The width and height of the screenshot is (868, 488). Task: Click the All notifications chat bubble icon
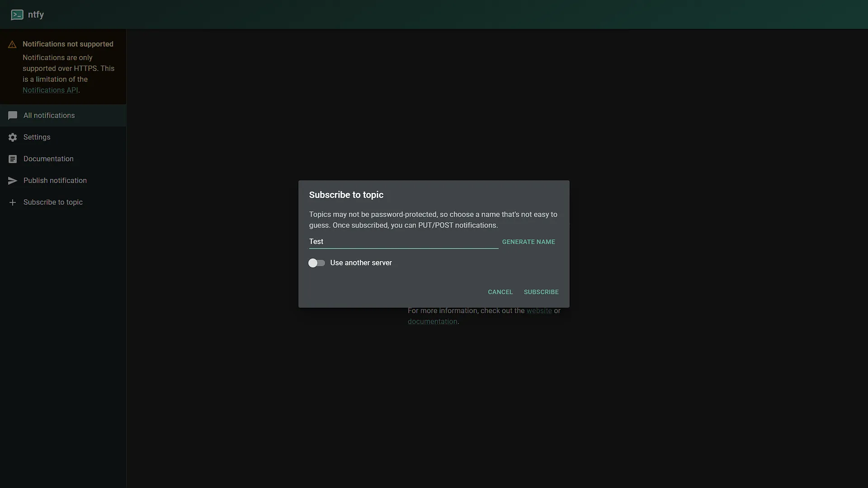tap(13, 116)
